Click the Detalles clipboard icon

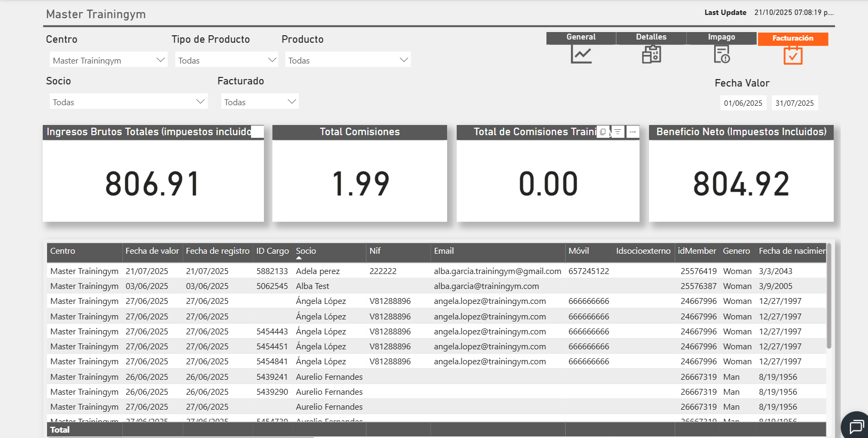(651, 54)
